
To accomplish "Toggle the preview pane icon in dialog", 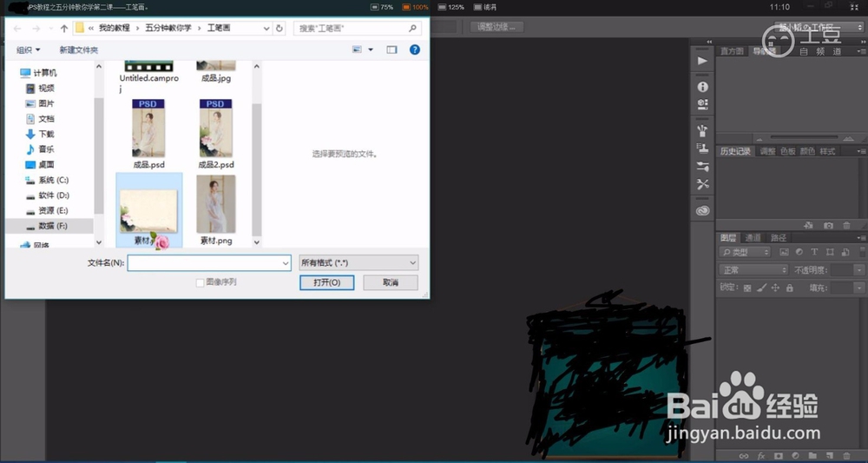I will tap(392, 50).
